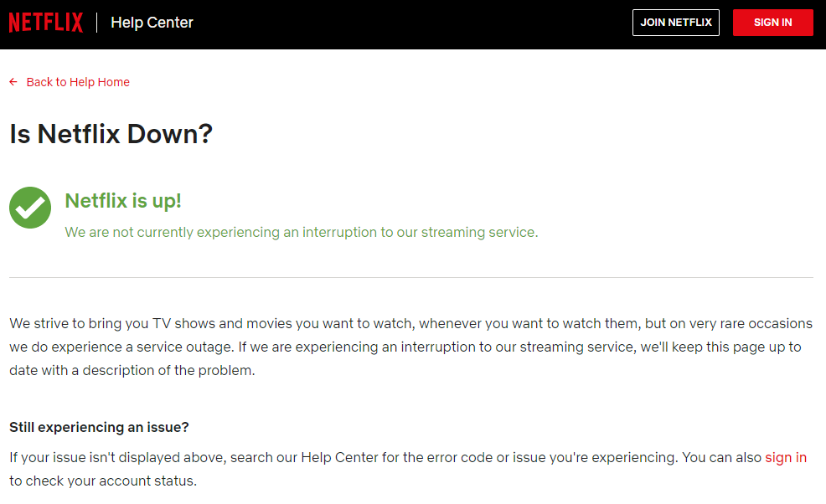Image resolution: width=826 pixels, height=504 pixels.
Task: Click the 'Is Netflix Down?' page title
Action: click(111, 134)
